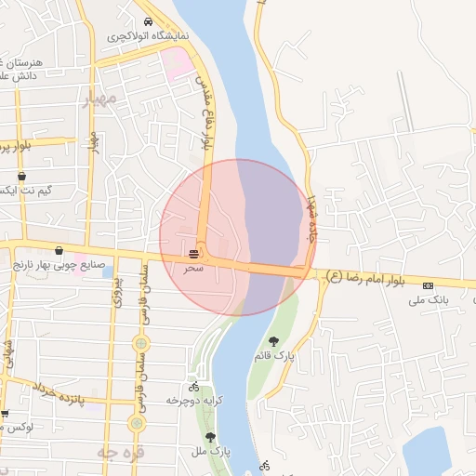Click the shopping cart icon near لوکس
Viewport: 476px width, 476px height.
click(5, 414)
